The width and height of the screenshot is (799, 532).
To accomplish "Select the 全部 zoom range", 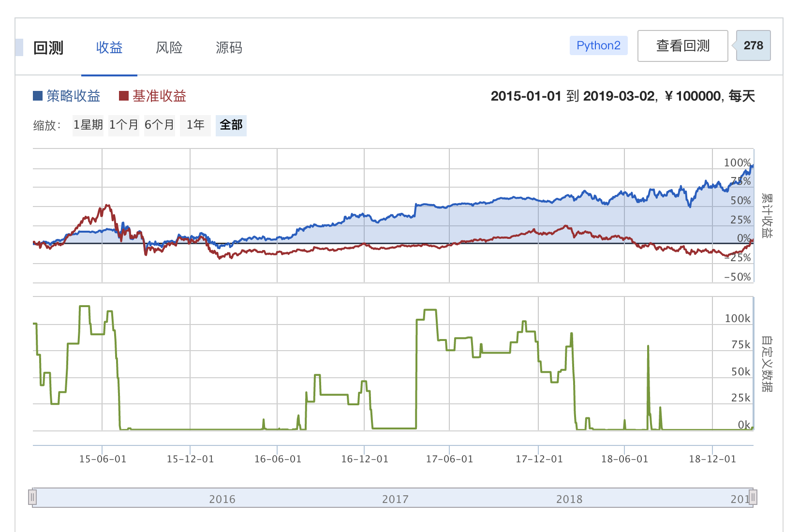I will tap(231, 125).
